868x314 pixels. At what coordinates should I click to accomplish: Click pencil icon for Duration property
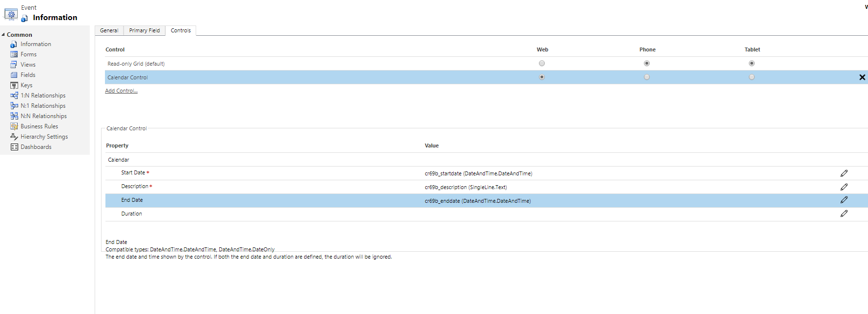(x=843, y=214)
